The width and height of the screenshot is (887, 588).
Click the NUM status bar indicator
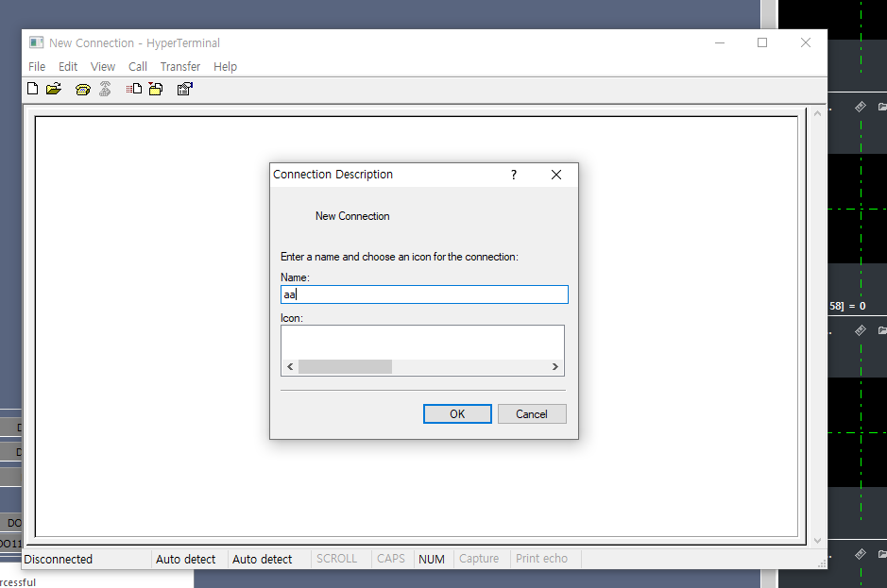pos(432,559)
